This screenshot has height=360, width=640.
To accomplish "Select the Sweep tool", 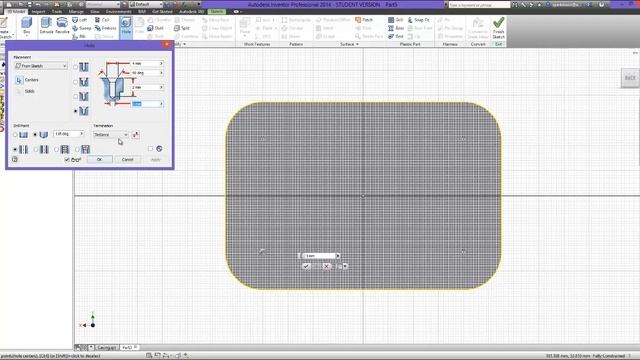I will (82, 28).
